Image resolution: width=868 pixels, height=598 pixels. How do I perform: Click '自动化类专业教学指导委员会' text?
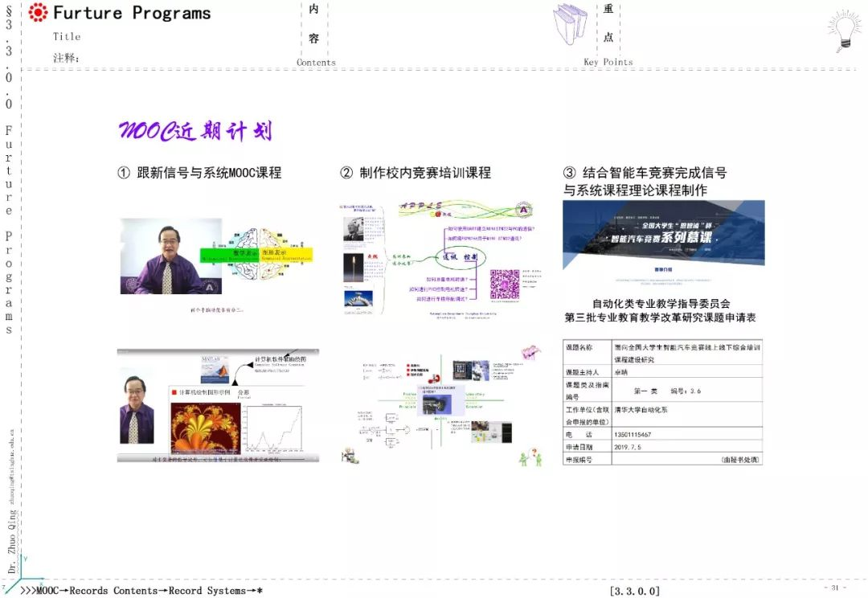click(661, 304)
